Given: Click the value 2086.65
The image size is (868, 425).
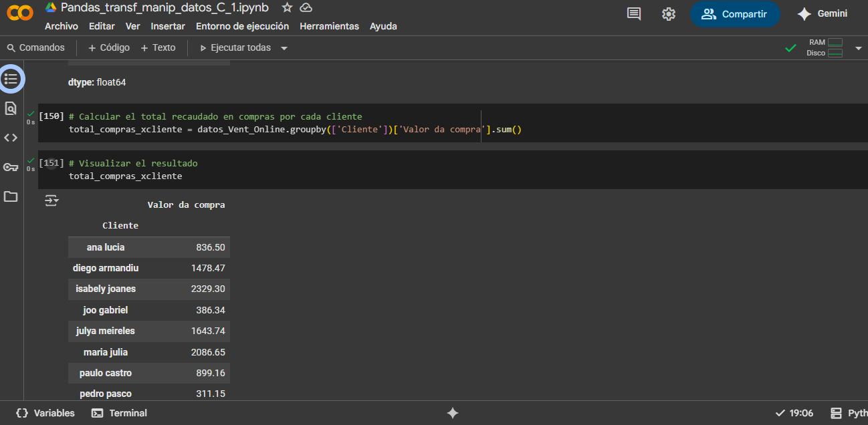Looking at the screenshot, I should coord(208,352).
